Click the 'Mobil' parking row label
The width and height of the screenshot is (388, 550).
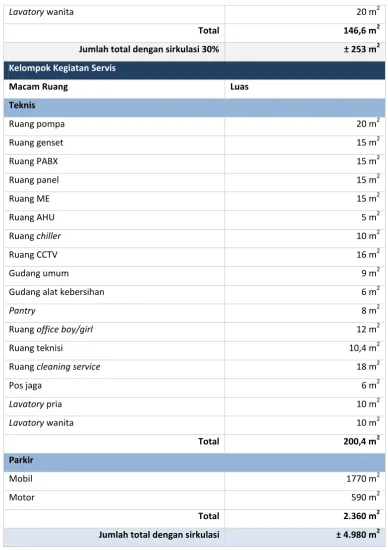coord(21,479)
